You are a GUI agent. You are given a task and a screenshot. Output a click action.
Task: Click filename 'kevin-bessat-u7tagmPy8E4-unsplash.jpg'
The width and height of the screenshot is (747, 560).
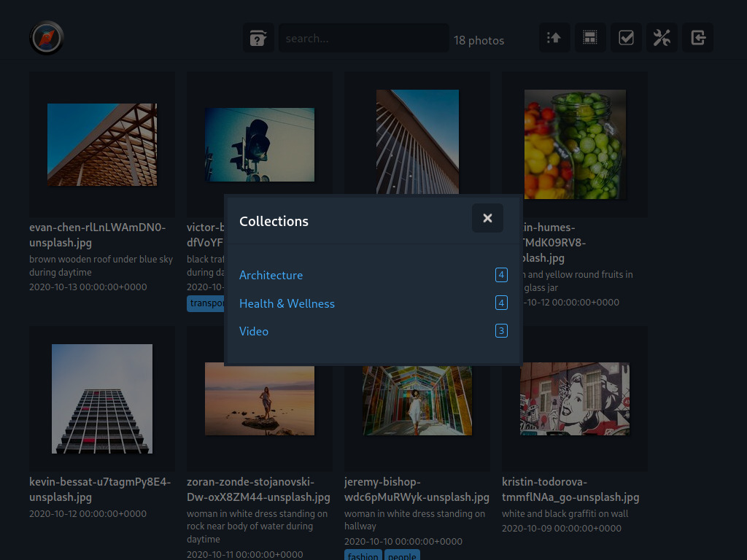coord(100,489)
